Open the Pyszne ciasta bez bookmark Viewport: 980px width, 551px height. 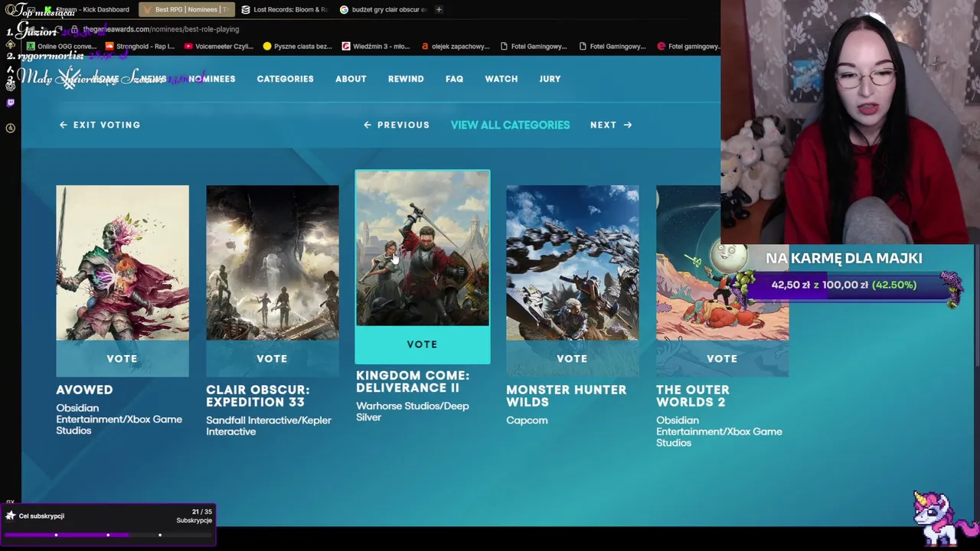coord(297,46)
